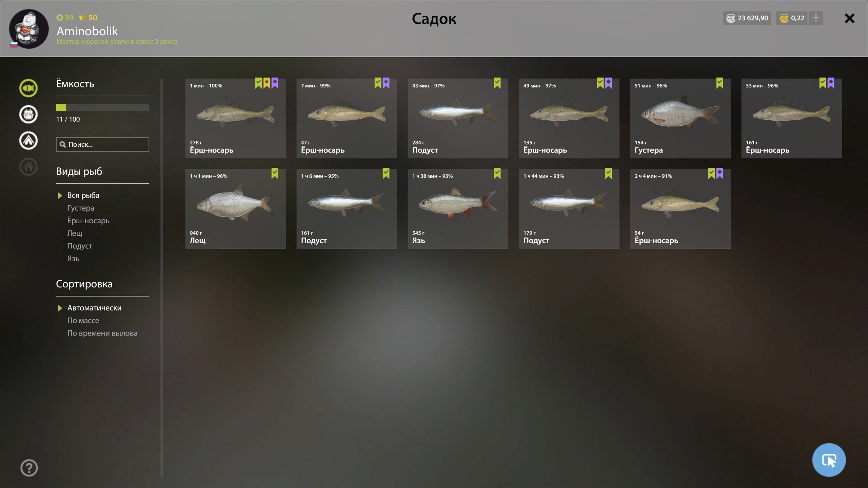Click the greyed-out house sidebar icon
Viewport: 868px width, 488px height.
[x=28, y=167]
